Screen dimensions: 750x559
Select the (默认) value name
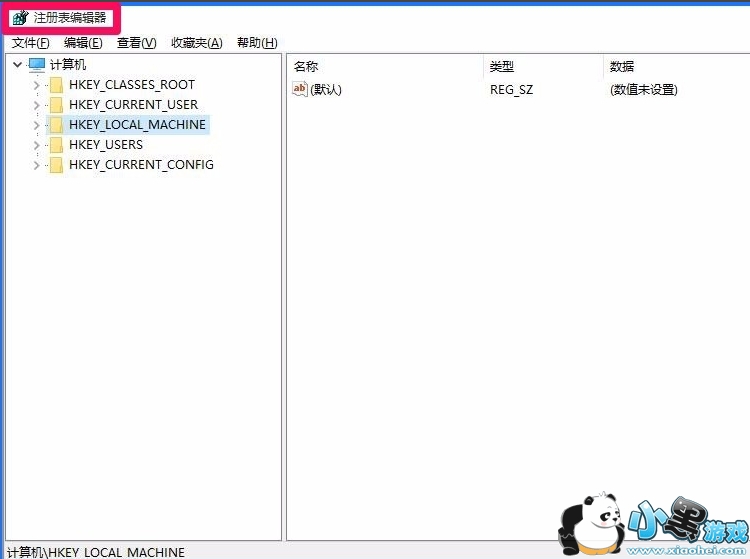[326, 89]
